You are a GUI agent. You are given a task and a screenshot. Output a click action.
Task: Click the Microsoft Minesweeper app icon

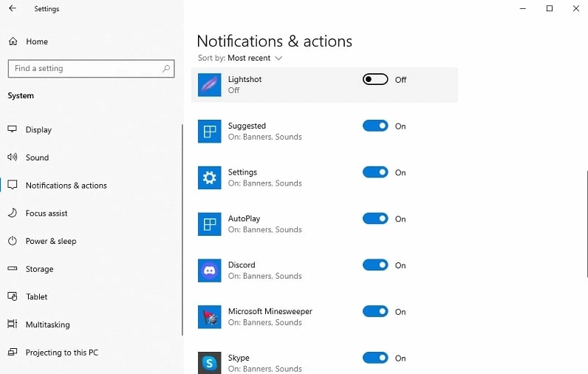pos(210,317)
